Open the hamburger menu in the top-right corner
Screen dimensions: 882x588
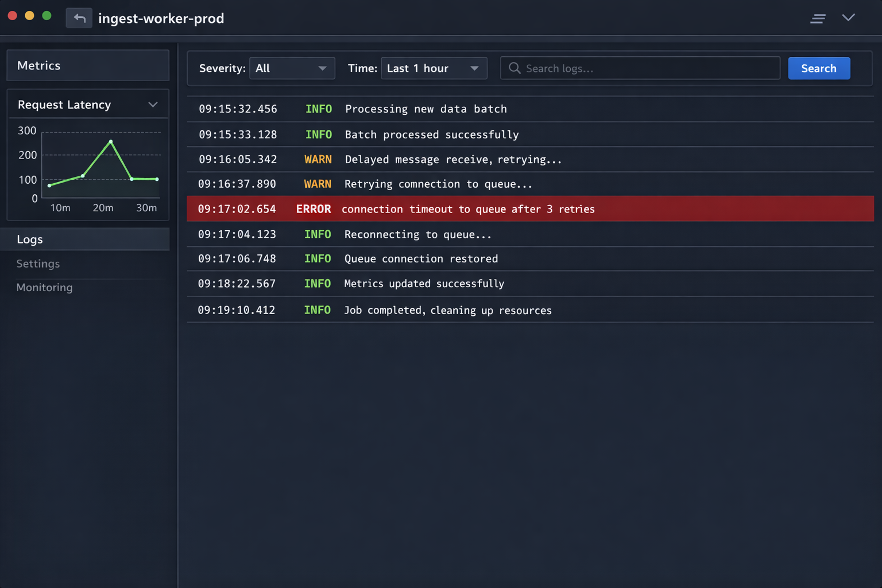818,18
